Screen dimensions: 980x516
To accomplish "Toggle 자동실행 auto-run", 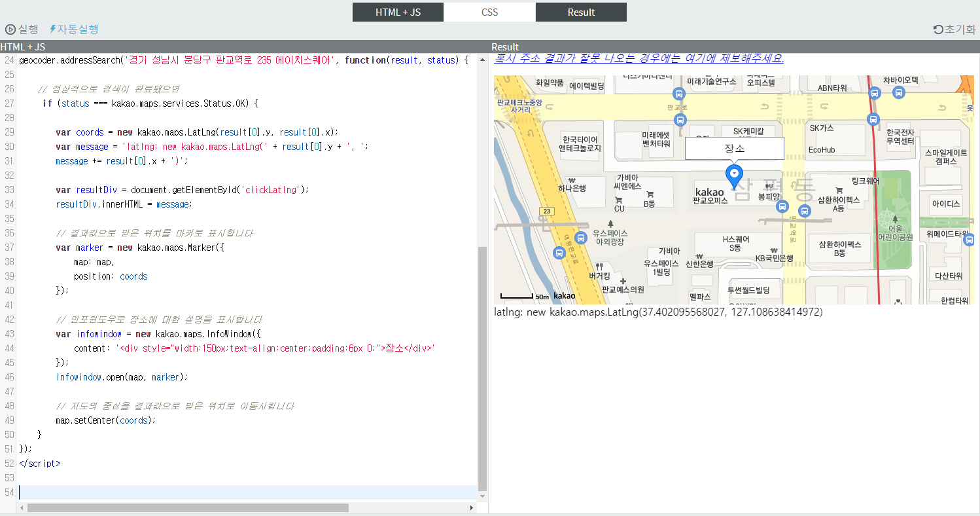I will (74, 29).
